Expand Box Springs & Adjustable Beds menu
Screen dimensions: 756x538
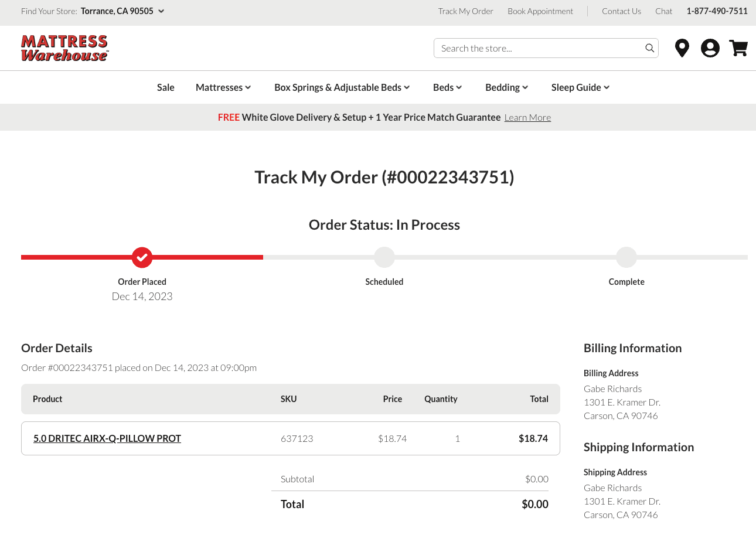[x=342, y=87]
